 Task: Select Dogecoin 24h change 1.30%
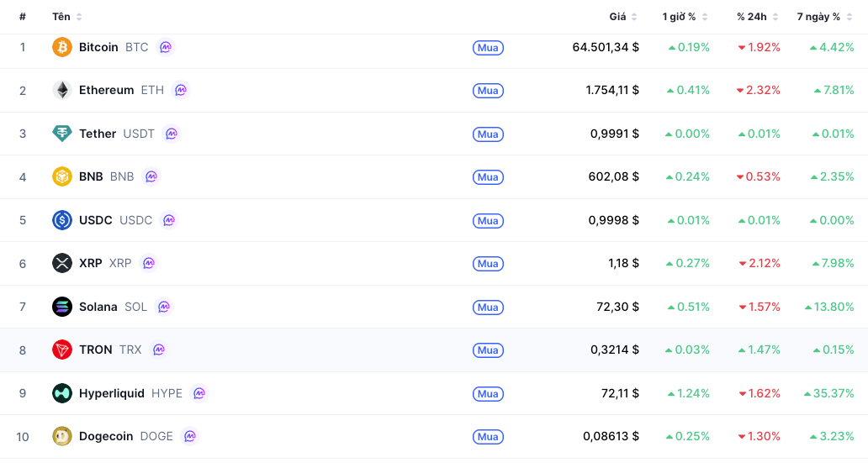click(x=759, y=436)
